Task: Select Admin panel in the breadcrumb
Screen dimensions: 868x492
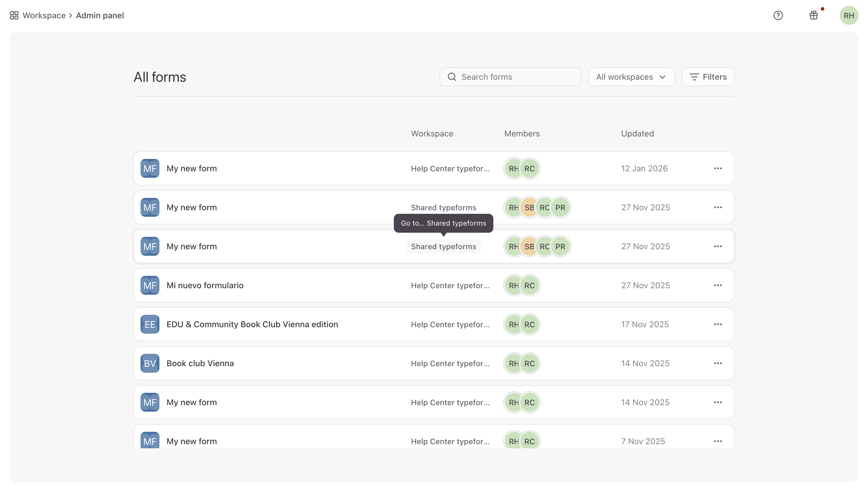Action: click(99, 15)
